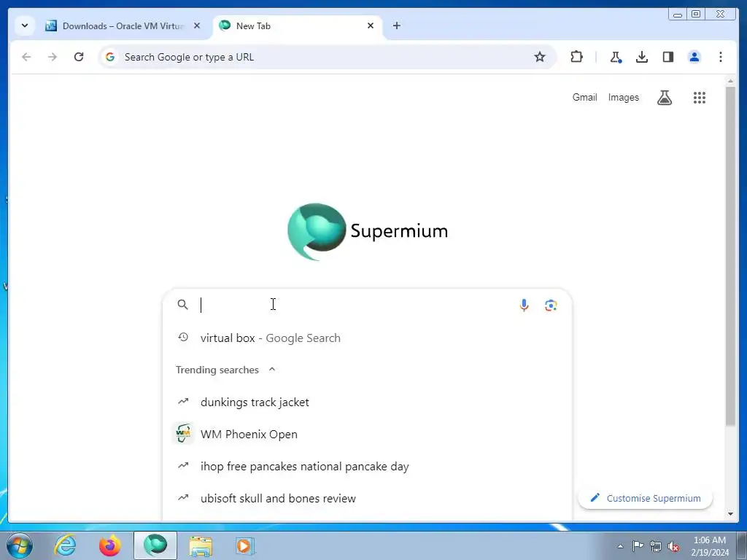Close the New Tab tab
Screen dimensions: 747x560
point(371,26)
